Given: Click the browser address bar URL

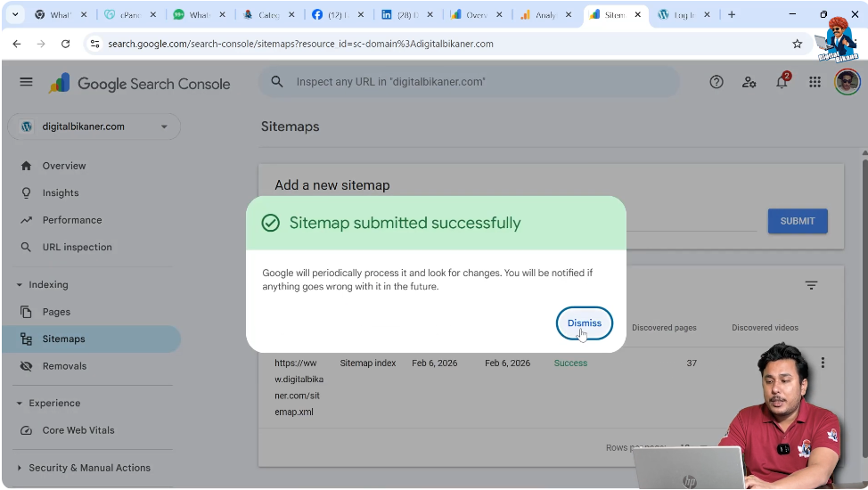Looking at the screenshot, I should [300, 44].
